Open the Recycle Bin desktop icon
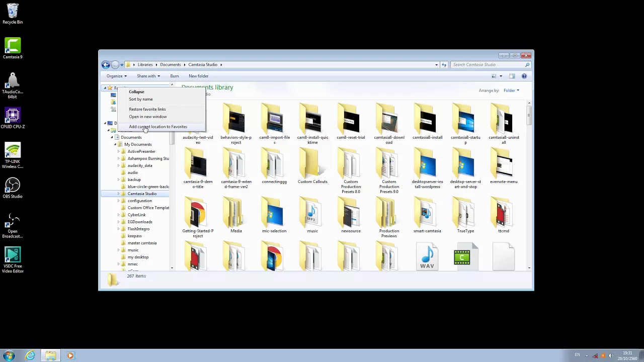This screenshot has height=362, width=644. [13, 14]
